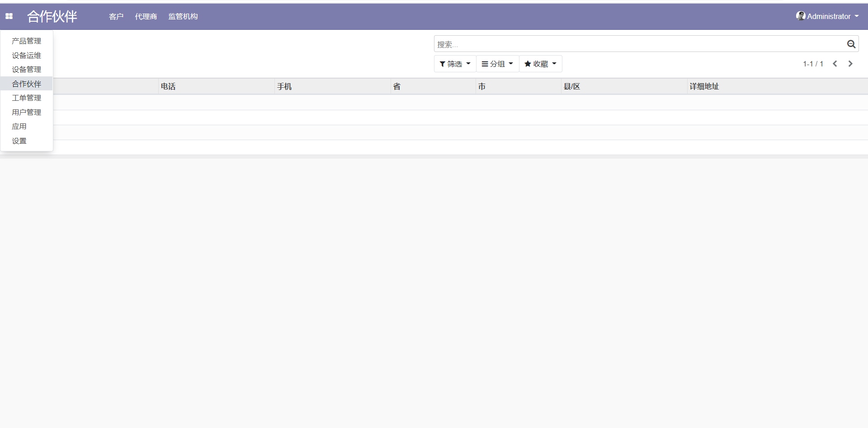Sort by 县/区 column header

624,86
